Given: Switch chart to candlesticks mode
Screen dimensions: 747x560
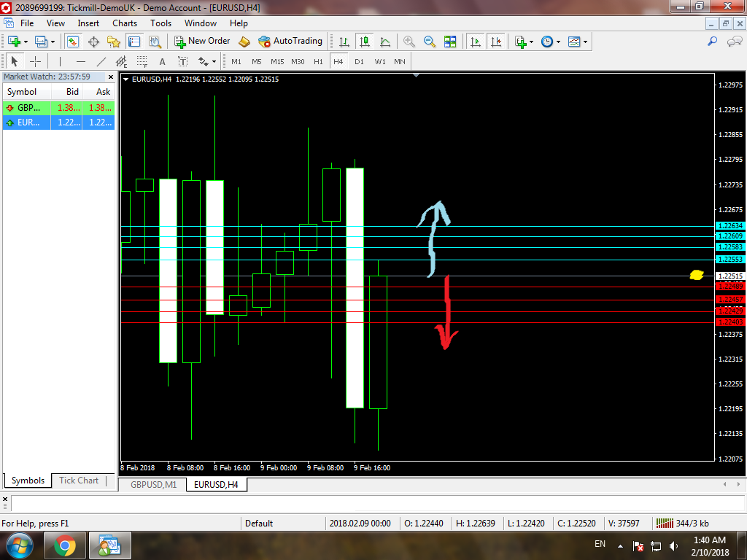Looking at the screenshot, I should [365, 42].
